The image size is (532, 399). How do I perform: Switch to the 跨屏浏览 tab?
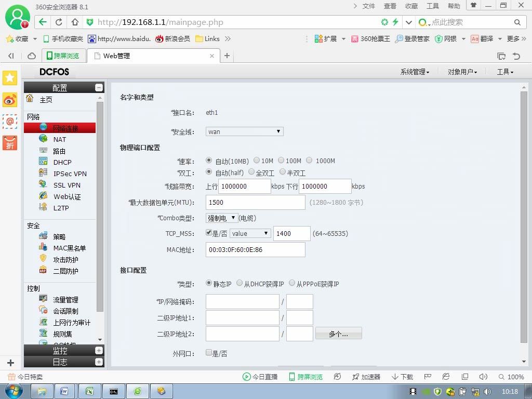click(x=63, y=56)
